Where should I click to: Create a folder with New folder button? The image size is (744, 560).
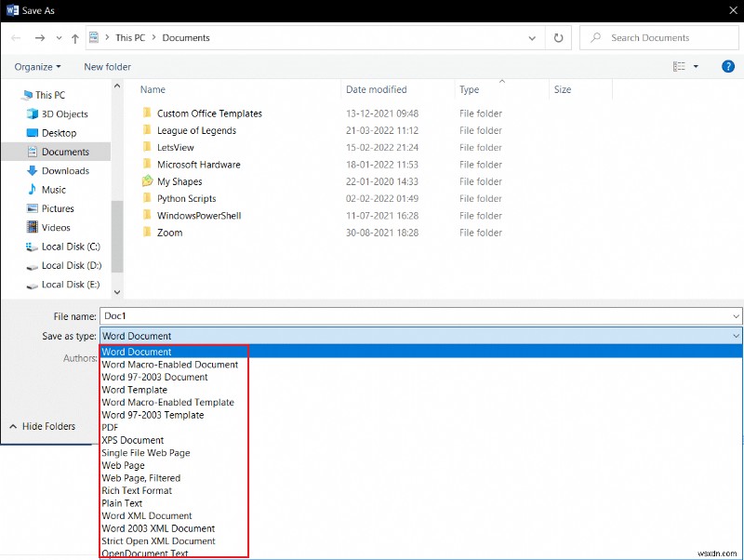[x=107, y=66]
